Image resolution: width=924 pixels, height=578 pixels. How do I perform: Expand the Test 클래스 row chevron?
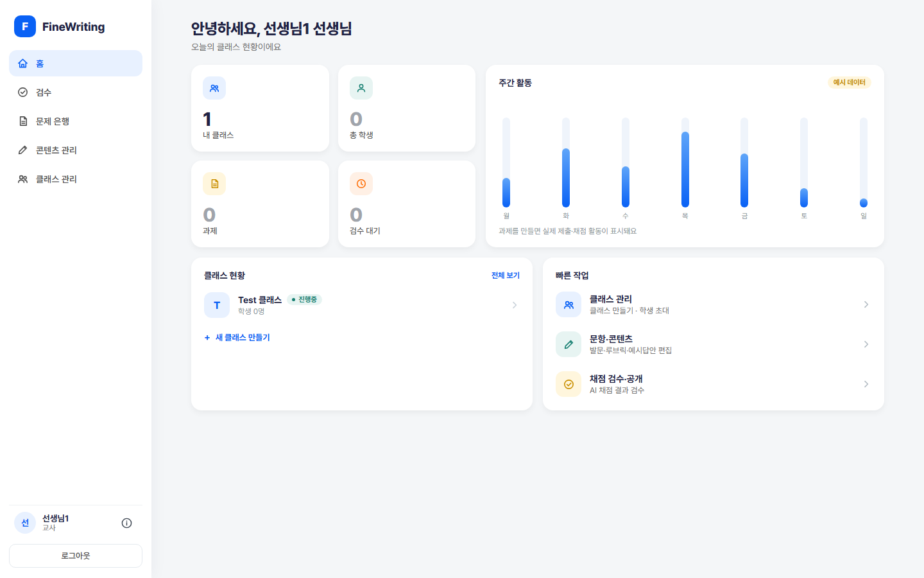point(515,305)
